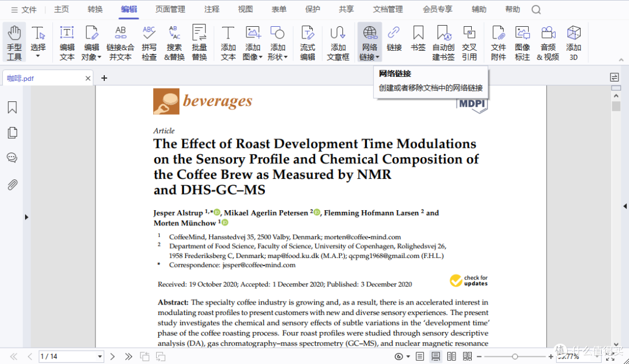Click the Add 3D (添加3D) tool
The image size is (629, 364).
(574, 43)
